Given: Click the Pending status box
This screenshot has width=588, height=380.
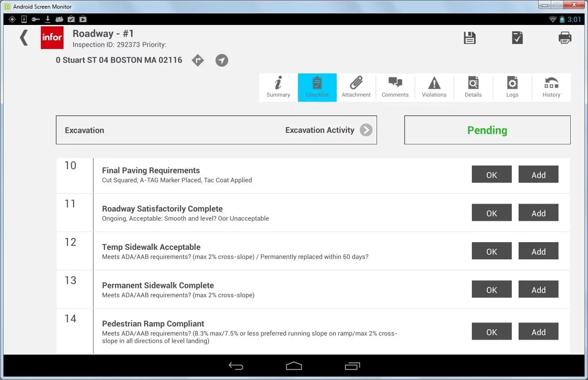Looking at the screenshot, I should 487,130.
